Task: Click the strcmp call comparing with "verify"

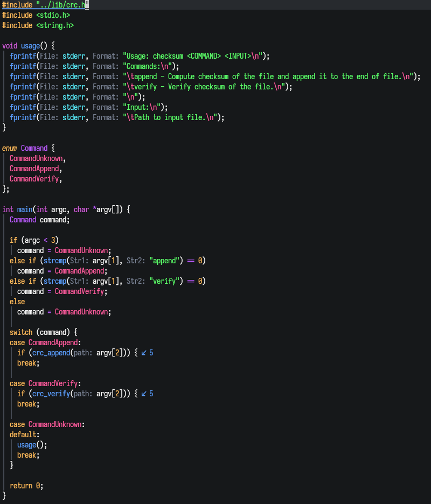Action: point(55,281)
